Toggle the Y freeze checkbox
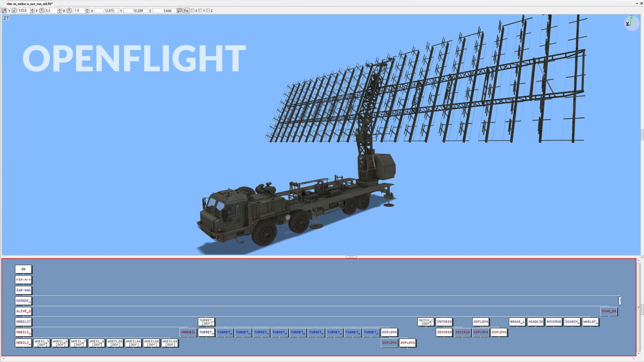 pyautogui.click(x=200, y=11)
